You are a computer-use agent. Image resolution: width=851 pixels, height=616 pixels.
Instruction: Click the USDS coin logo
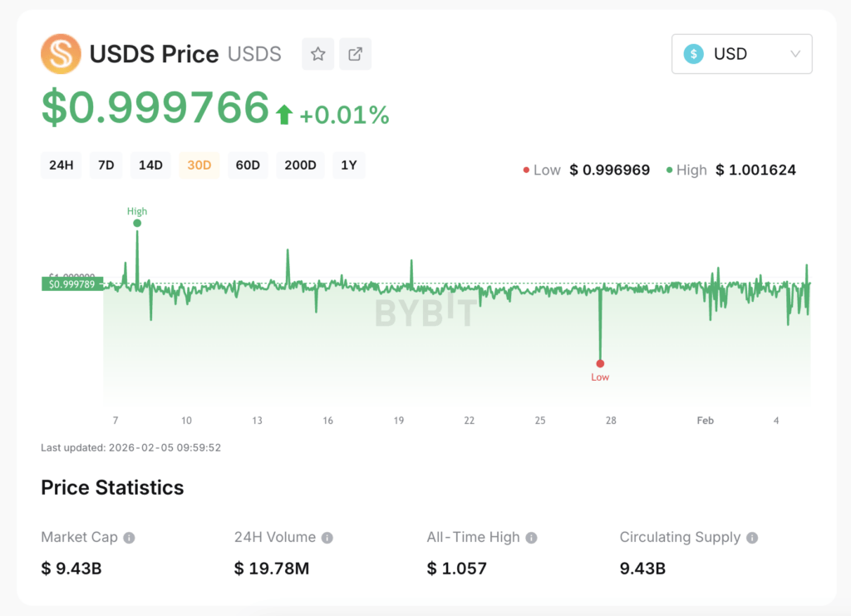pos(61,53)
